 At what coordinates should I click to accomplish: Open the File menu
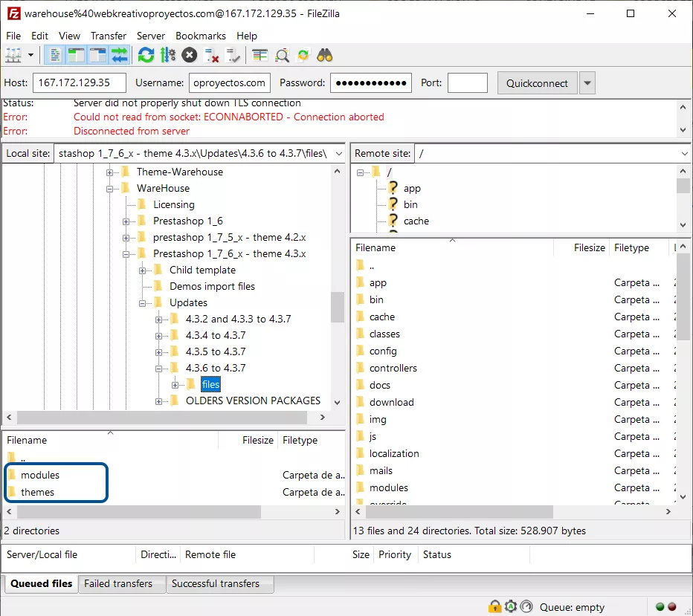(x=13, y=36)
